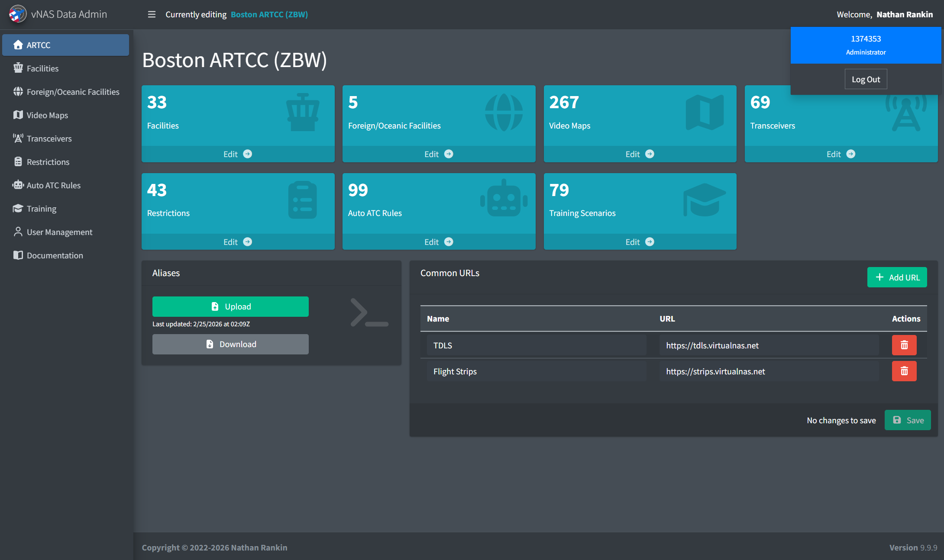Click the antenna icon beside Transceivers sidebar
944x560 pixels.
pos(18,138)
